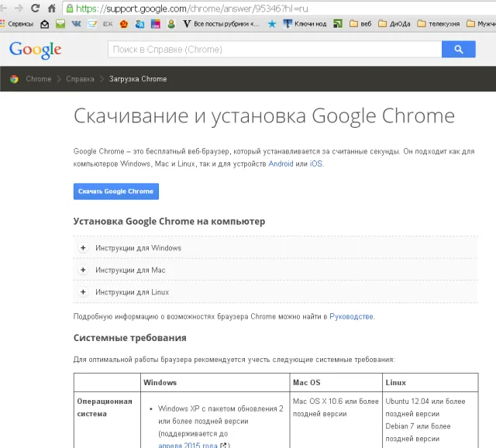Open the 'Все посты рубрики' bookmark
The height and width of the screenshot is (448, 496).
[x=221, y=24]
